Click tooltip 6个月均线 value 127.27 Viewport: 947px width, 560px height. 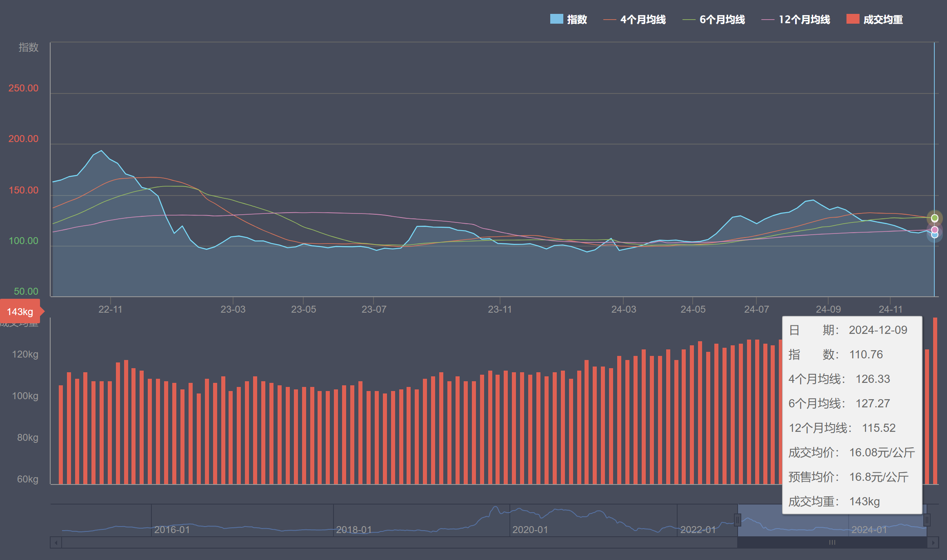[x=873, y=403]
